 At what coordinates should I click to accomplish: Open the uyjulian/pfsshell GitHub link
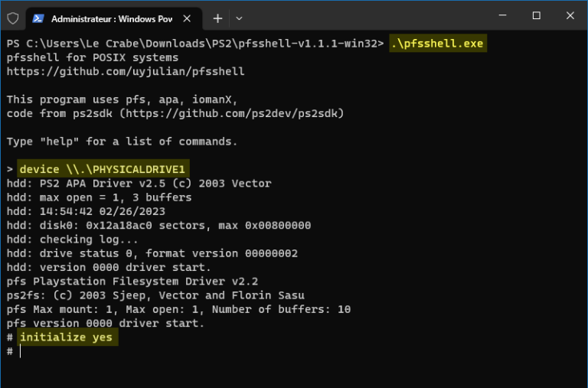pos(126,71)
